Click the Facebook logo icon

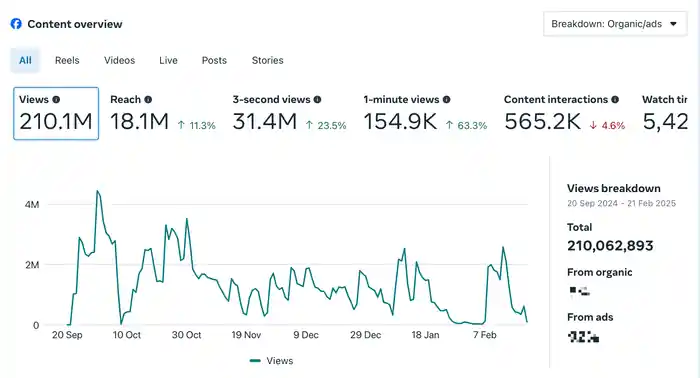16,24
